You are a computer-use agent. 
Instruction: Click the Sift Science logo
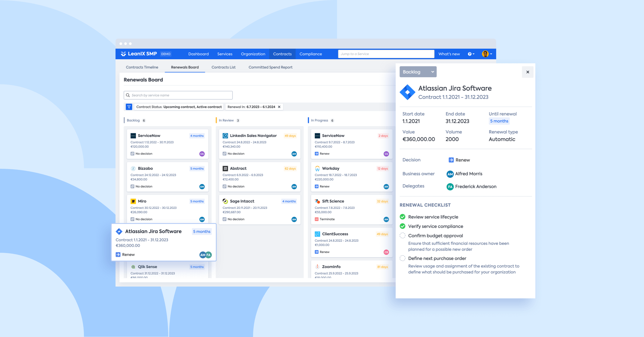click(317, 201)
